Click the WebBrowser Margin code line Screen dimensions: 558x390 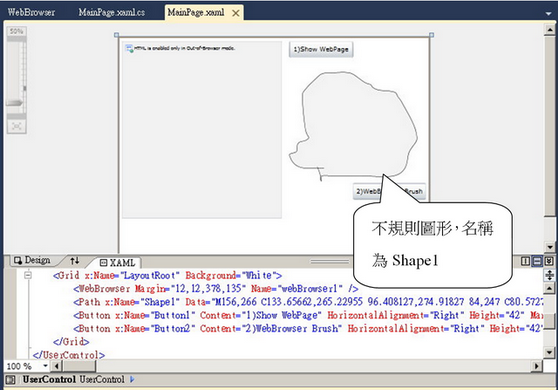click(x=216, y=289)
